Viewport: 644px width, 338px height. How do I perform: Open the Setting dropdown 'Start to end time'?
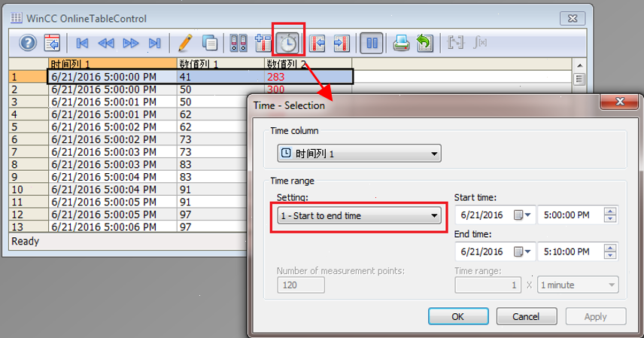pos(360,215)
